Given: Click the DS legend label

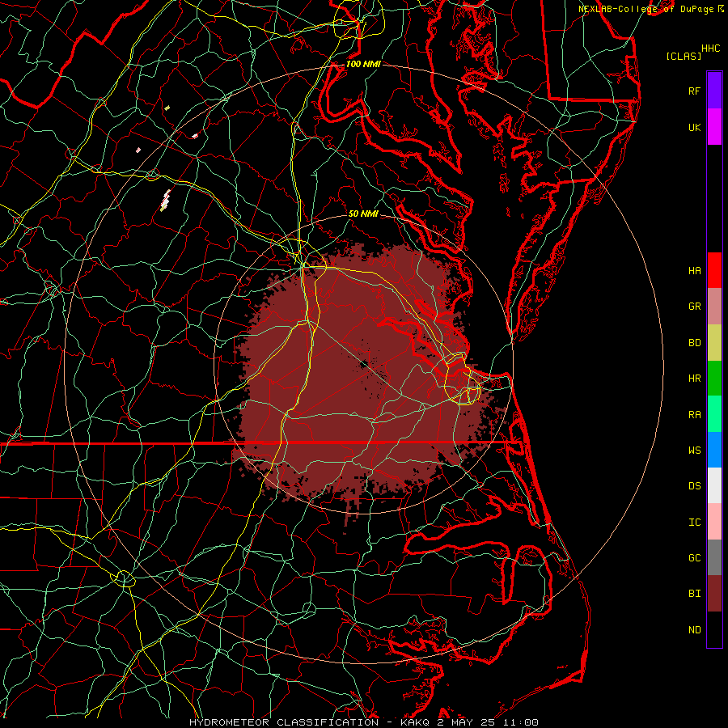Looking at the screenshot, I should [x=694, y=486].
